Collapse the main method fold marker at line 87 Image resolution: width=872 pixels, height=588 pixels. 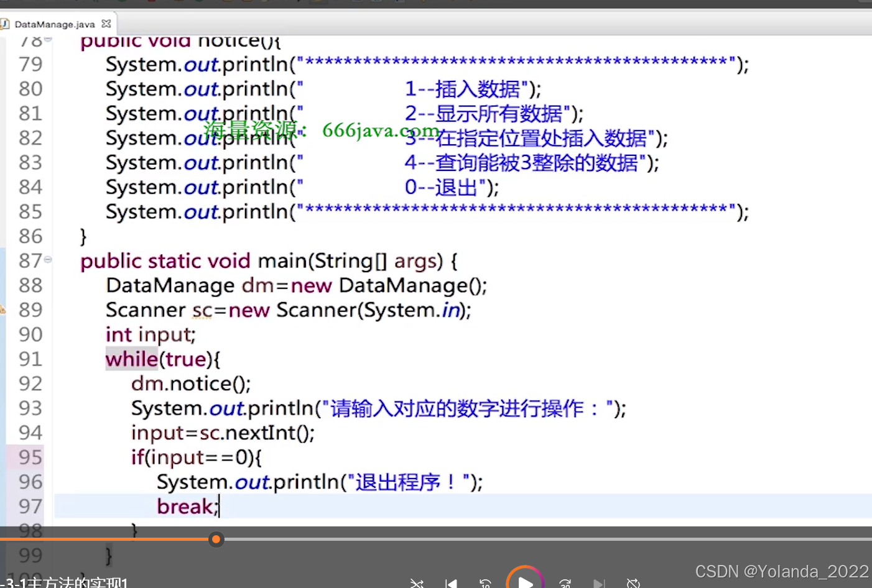tap(48, 260)
